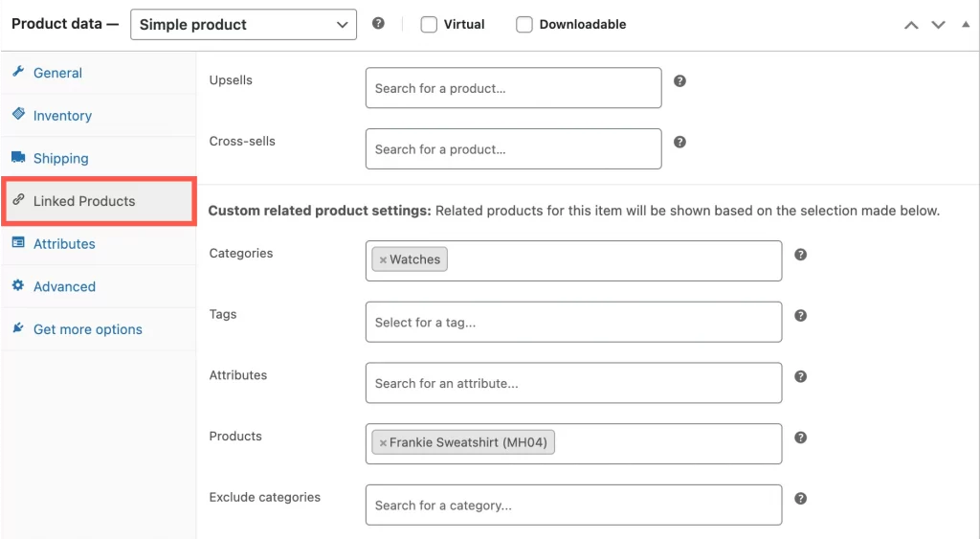Click inside the Categories selection field
Image resolution: width=980 pixels, height=539 pixels.
tap(574, 260)
